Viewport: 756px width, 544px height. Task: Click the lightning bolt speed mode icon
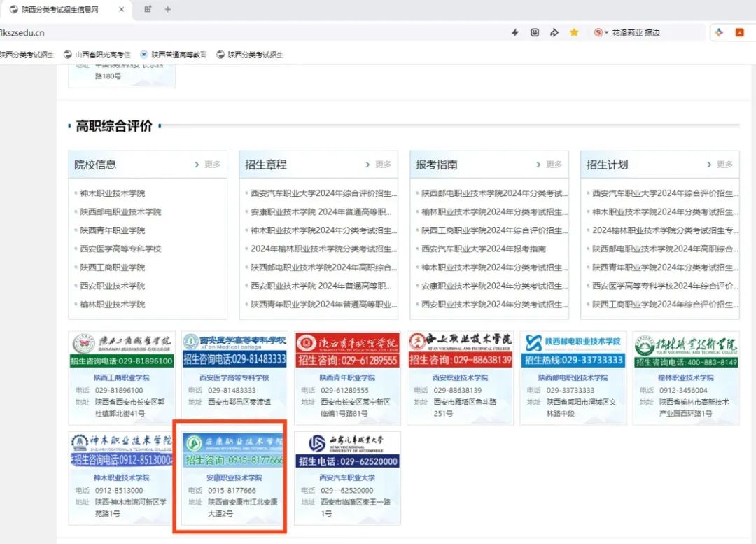(515, 32)
